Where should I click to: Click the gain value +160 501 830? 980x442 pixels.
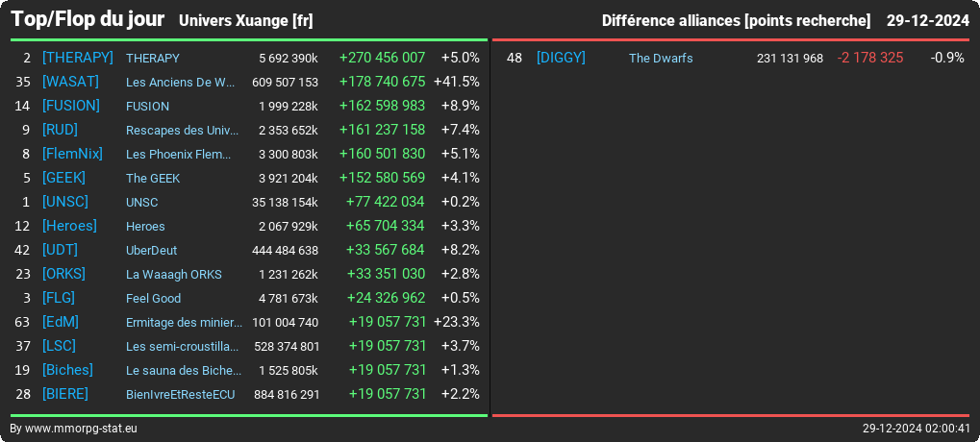point(382,154)
